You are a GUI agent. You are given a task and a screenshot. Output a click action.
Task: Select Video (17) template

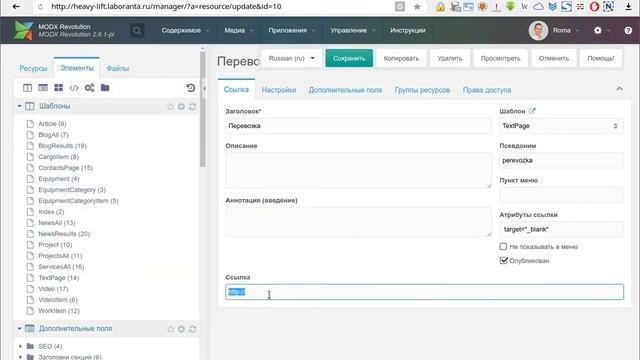tap(53, 289)
